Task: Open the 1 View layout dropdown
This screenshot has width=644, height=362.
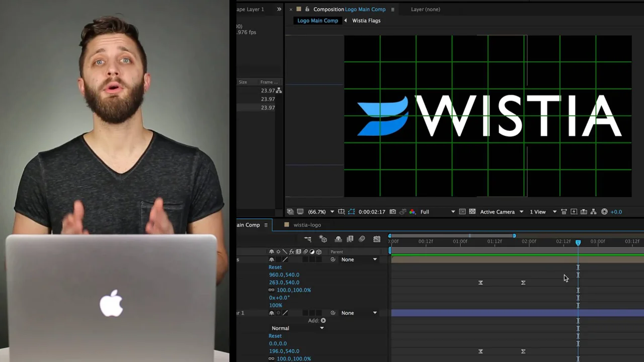Action: coord(543,212)
